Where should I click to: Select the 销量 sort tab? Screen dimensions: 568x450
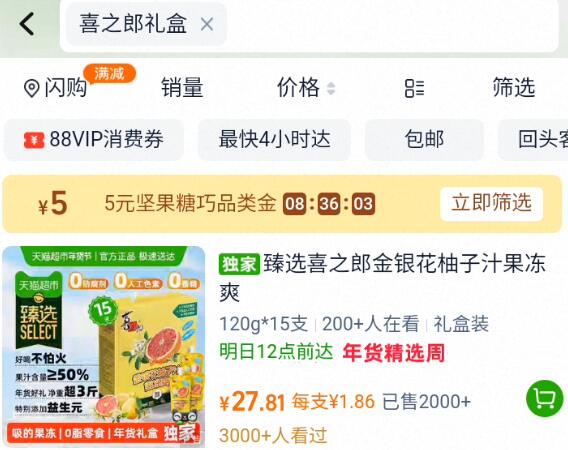tap(182, 88)
